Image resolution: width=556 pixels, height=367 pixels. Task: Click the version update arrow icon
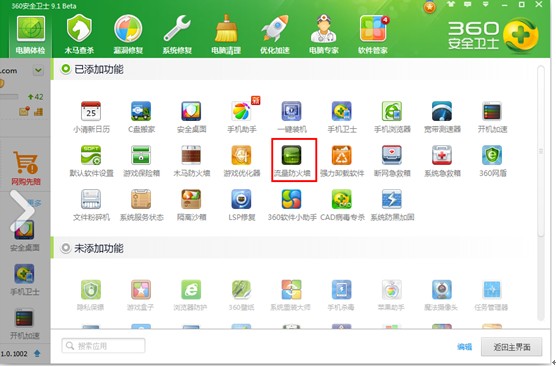pos(37,353)
